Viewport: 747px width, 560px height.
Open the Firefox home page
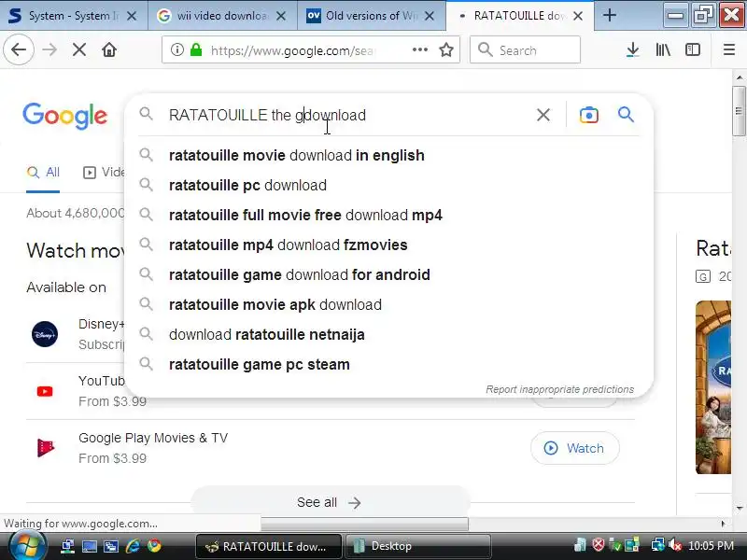[109, 49]
